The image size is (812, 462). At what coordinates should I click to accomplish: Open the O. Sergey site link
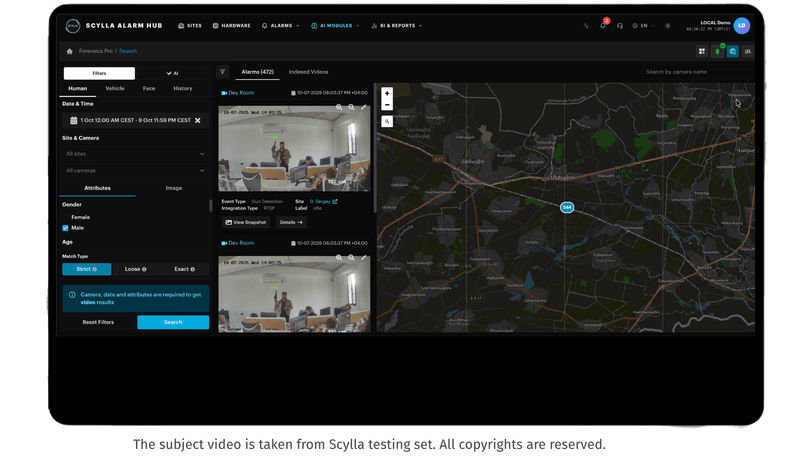point(324,201)
